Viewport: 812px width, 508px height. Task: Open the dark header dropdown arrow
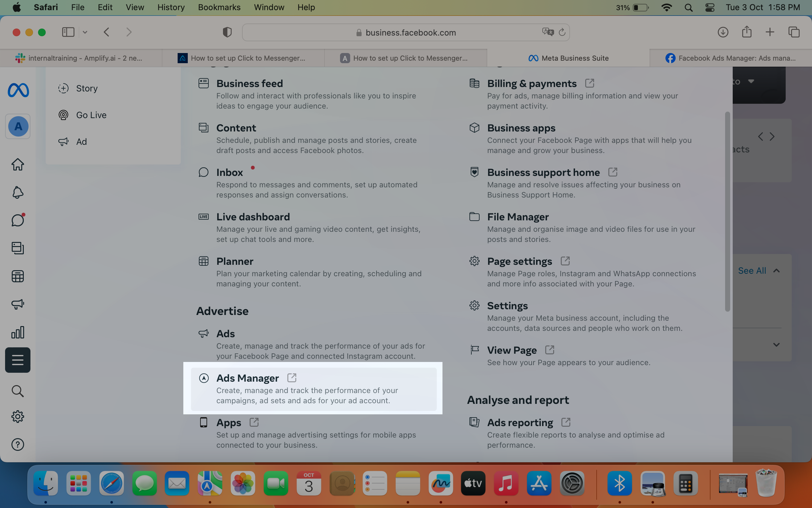[751, 81]
